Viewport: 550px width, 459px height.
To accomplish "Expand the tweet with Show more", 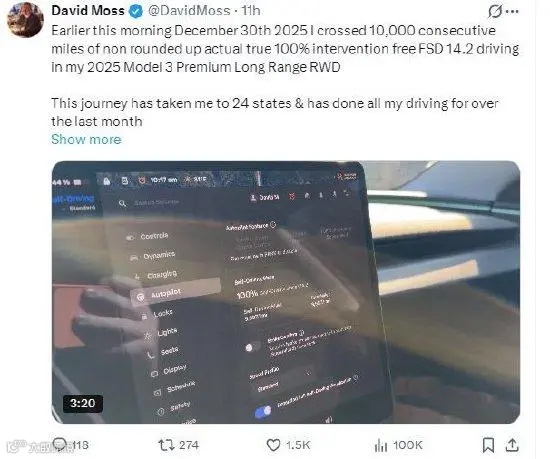I will [x=86, y=139].
